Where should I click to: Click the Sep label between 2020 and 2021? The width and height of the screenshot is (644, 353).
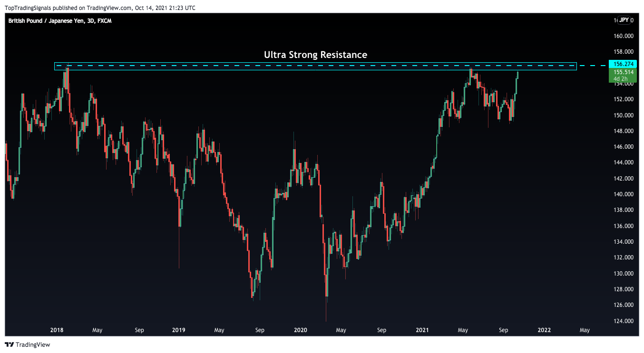(x=381, y=330)
